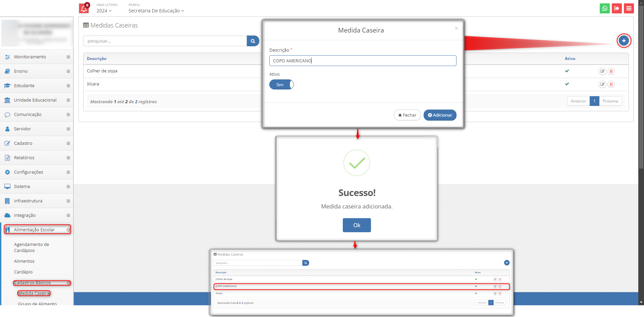The height and width of the screenshot is (317, 644).
Task: Expand the Ensino menu plus box
Action: pyautogui.click(x=68, y=71)
